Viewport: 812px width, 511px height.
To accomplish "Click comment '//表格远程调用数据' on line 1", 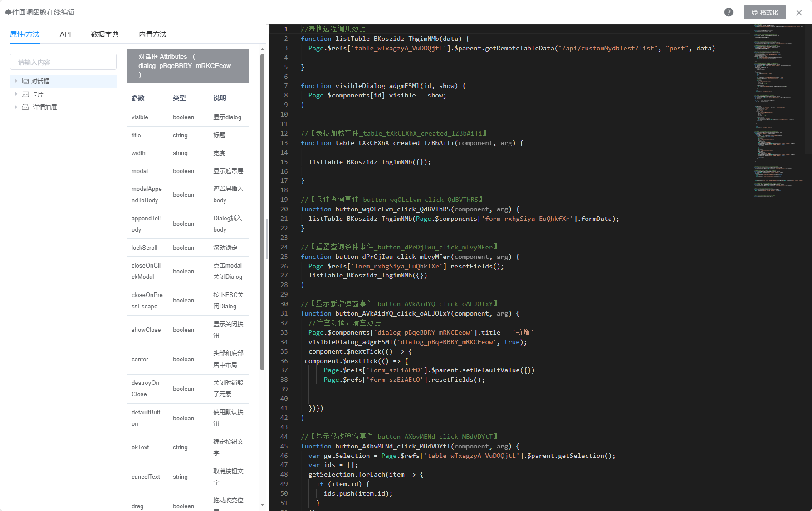I will (x=333, y=29).
